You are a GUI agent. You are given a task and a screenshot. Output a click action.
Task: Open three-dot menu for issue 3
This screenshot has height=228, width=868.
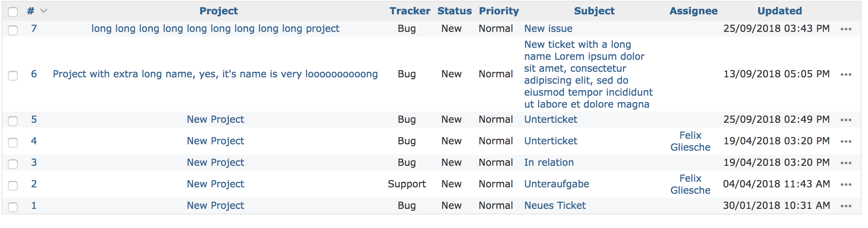(x=846, y=163)
